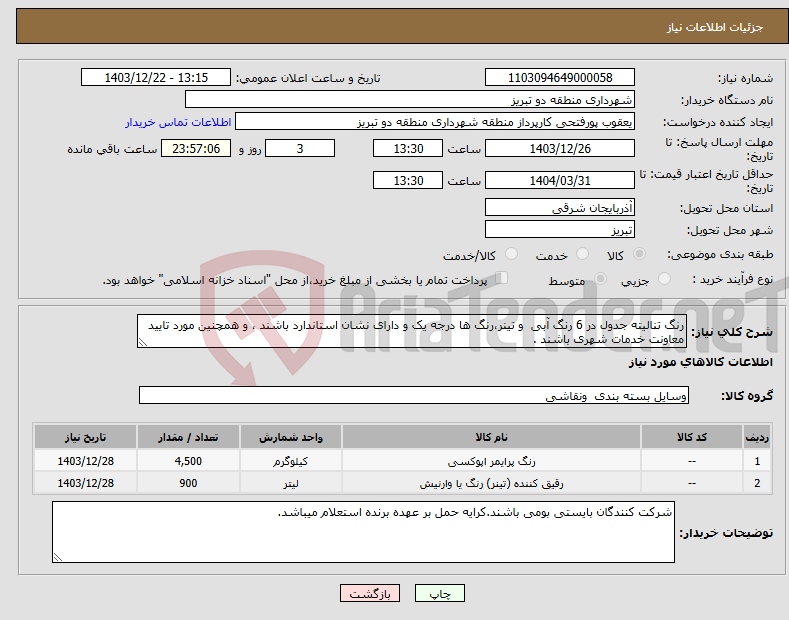Click the چاپ (print) button
789x620 pixels.
point(439,594)
